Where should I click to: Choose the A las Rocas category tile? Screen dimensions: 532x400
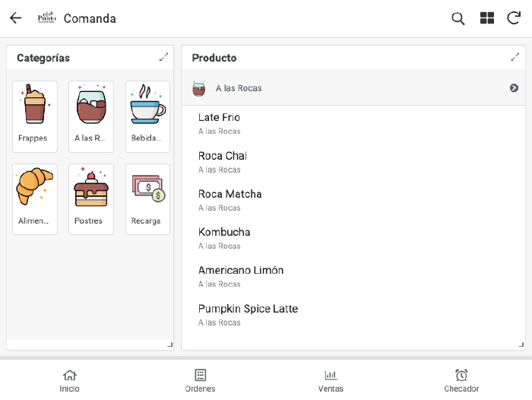[91, 116]
